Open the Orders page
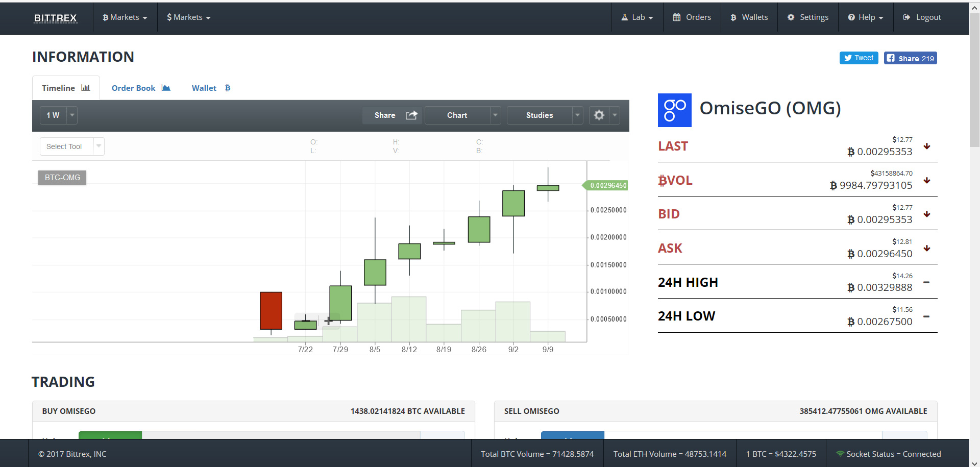Screen dimensions: 980x467 click(x=692, y=17)
